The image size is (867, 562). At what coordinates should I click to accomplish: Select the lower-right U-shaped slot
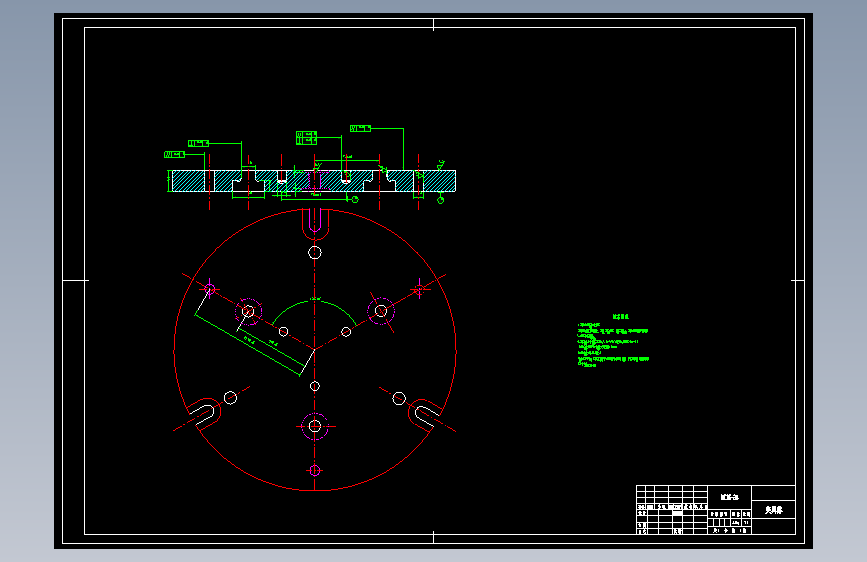click(x=425, y=413)
